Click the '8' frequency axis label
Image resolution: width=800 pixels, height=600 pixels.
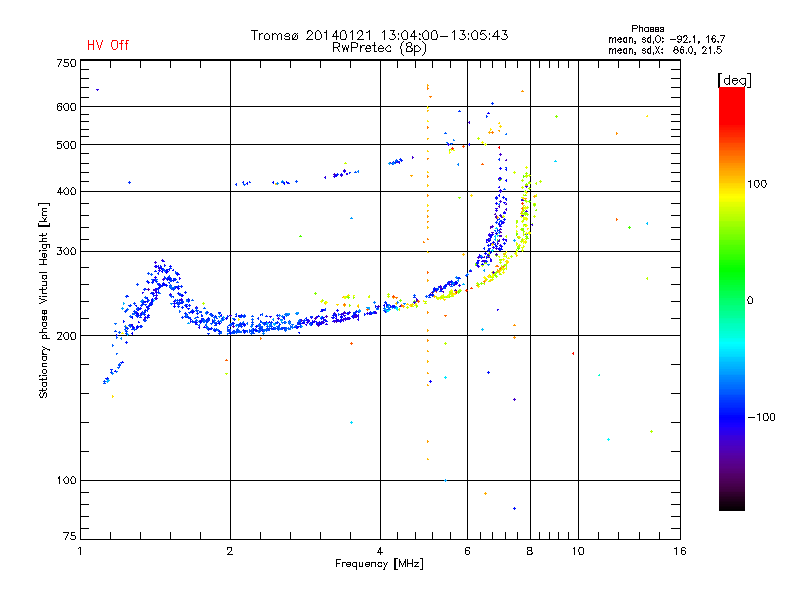tap(530, 551)
